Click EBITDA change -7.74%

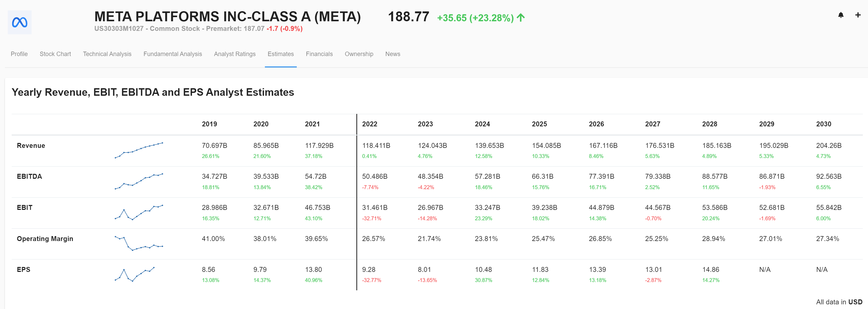click(x=370, y=187)
